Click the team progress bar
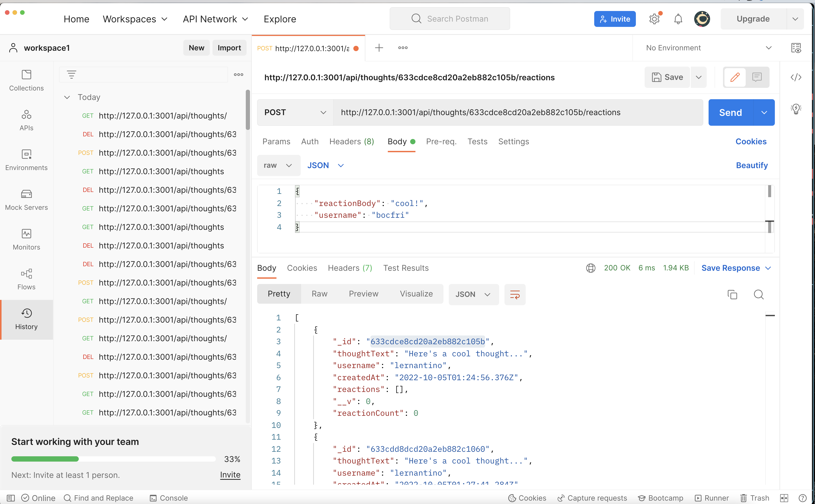 (x=113, y=459)
